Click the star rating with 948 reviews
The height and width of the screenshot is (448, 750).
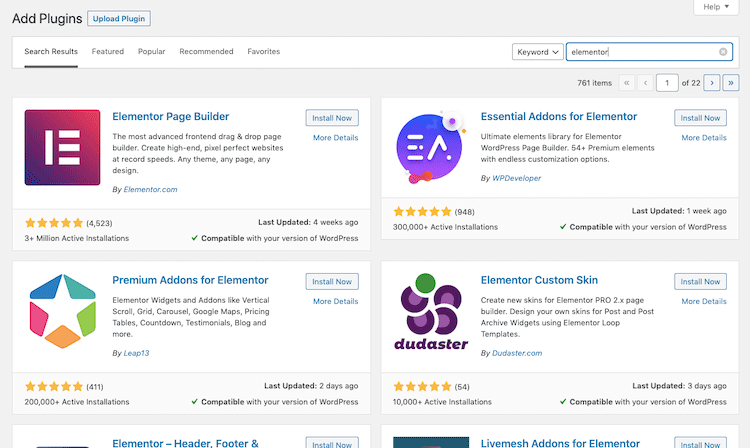[422, 211]
